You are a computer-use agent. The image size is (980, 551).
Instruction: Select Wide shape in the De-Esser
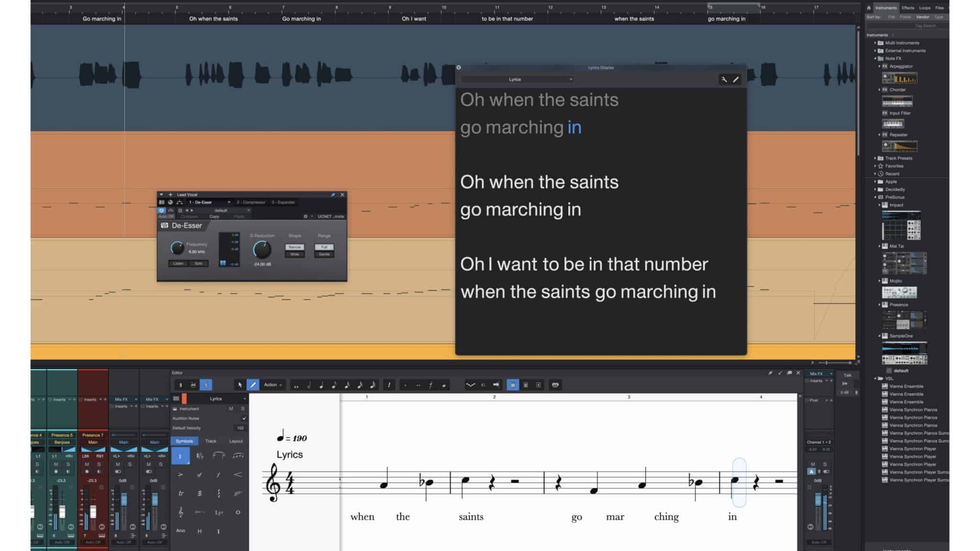point(295,254)
